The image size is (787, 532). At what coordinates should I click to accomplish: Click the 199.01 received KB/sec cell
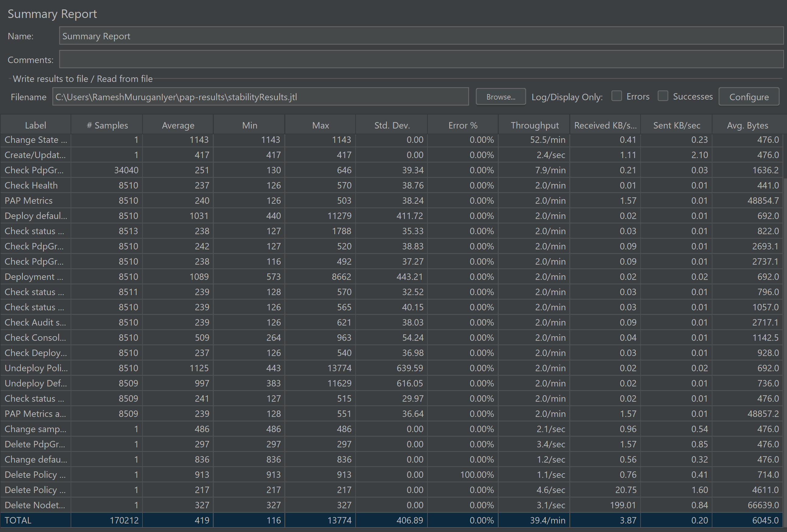605,505
